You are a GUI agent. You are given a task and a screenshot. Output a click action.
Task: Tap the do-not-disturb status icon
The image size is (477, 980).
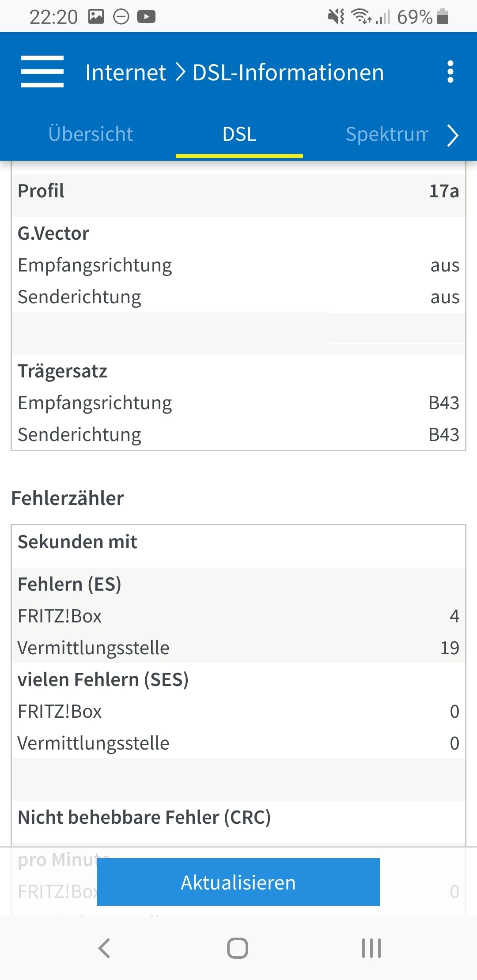point(121,17)
